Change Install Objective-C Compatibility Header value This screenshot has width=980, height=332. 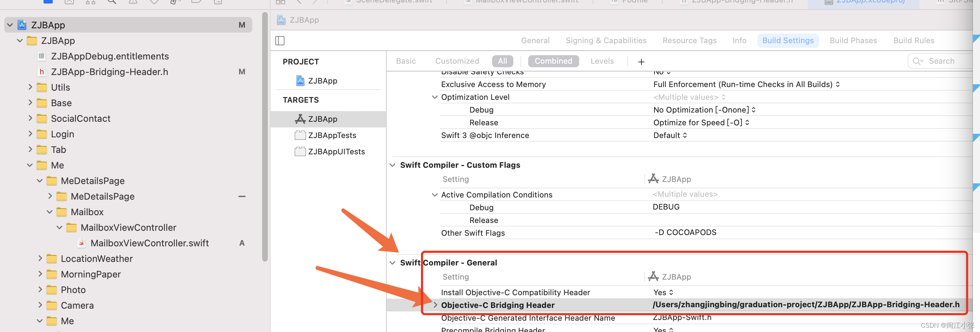click(x=663, y=292)
